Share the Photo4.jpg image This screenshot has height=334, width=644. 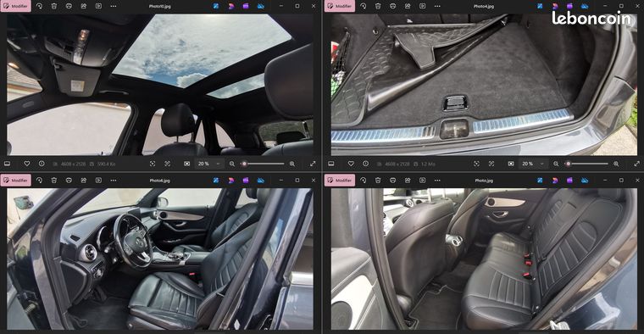click(x=408, y=6)
